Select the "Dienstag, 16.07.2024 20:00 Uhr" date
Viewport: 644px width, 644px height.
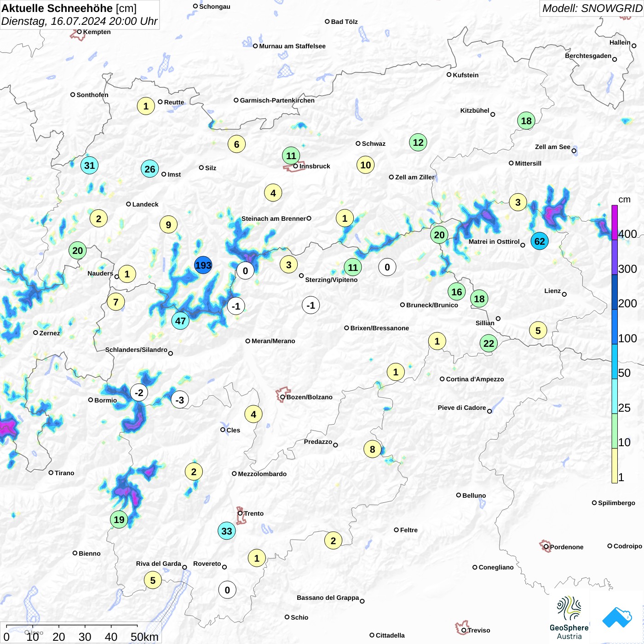click(80, 21)
